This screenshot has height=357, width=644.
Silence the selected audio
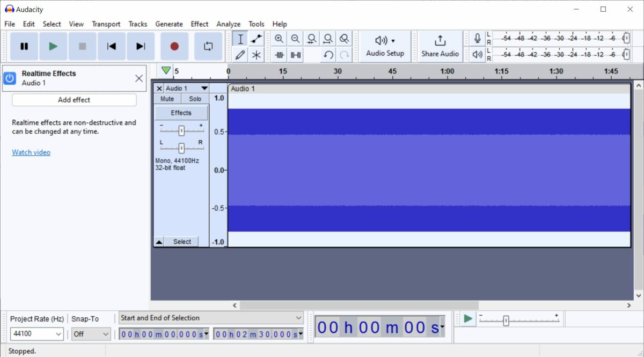295,54
